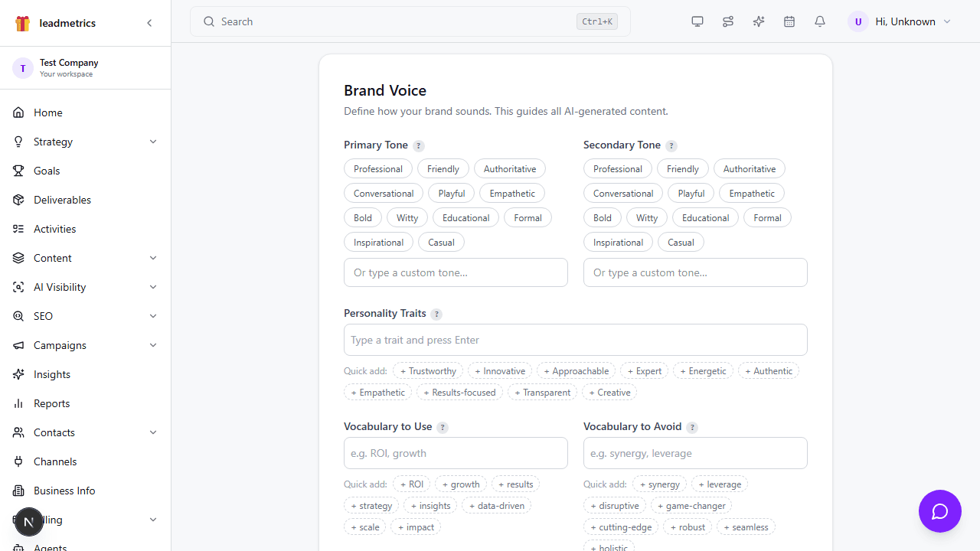Select Educational as Secondary Tone

pyautogui.click(x=706, y=218)
